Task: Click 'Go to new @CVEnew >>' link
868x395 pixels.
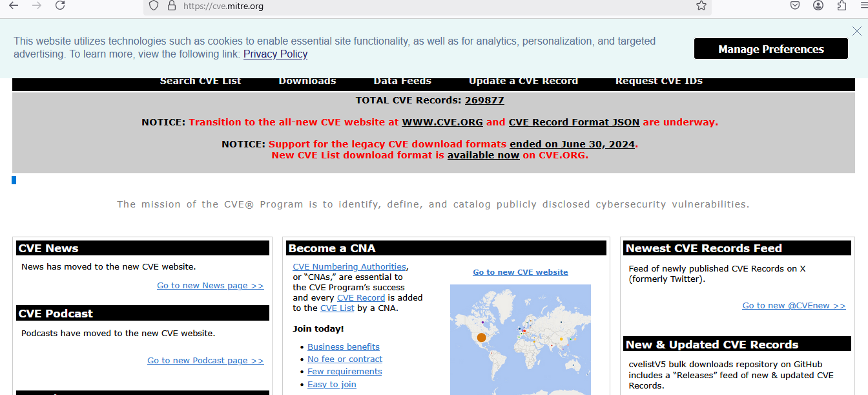Action: [x=794, y=306]
